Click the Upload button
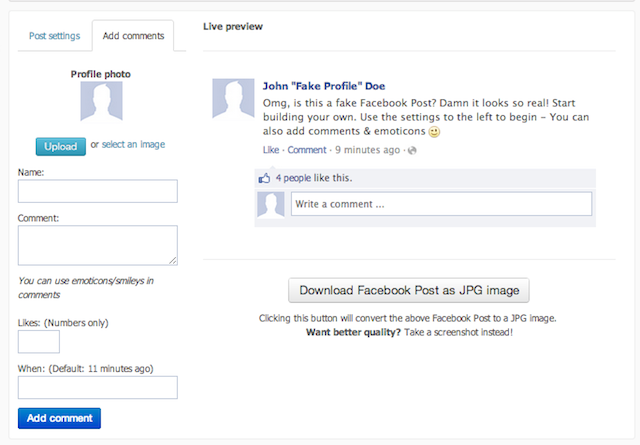 pos(60,146)
